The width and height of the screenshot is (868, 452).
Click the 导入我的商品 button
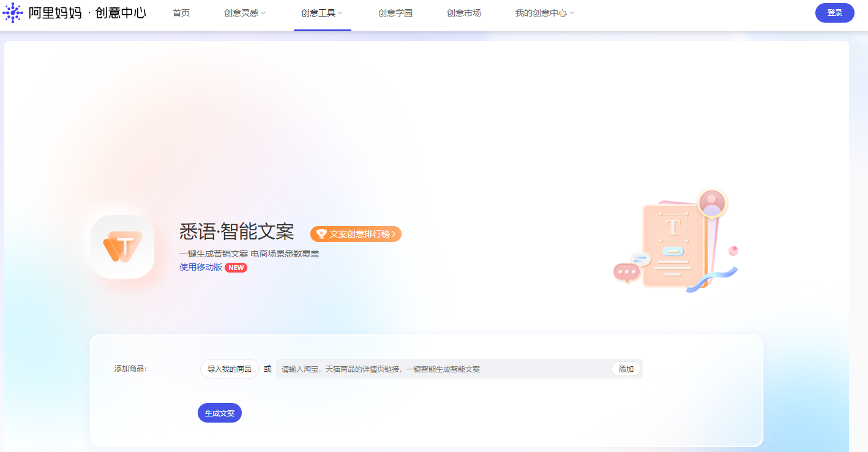click(230, 369)
